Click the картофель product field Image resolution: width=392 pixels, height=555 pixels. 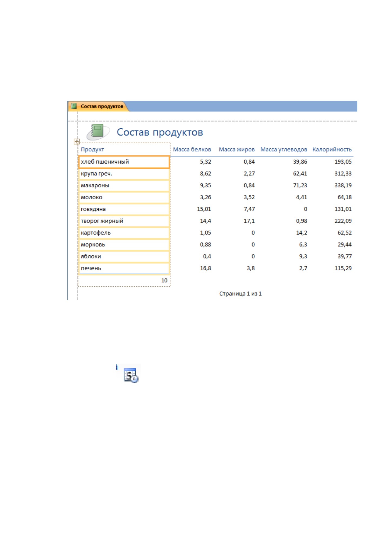click(124, 233)
